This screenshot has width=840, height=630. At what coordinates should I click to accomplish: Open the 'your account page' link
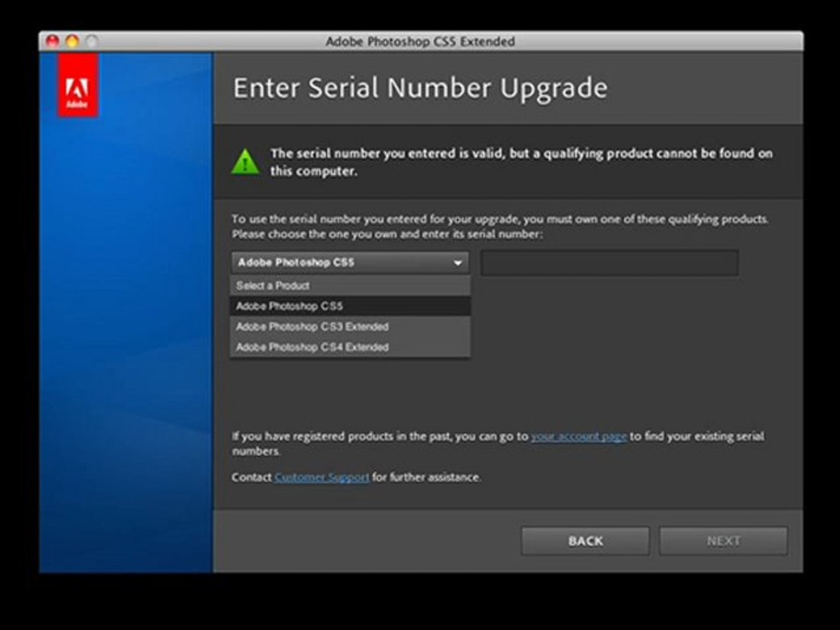[x=579, y=436]
